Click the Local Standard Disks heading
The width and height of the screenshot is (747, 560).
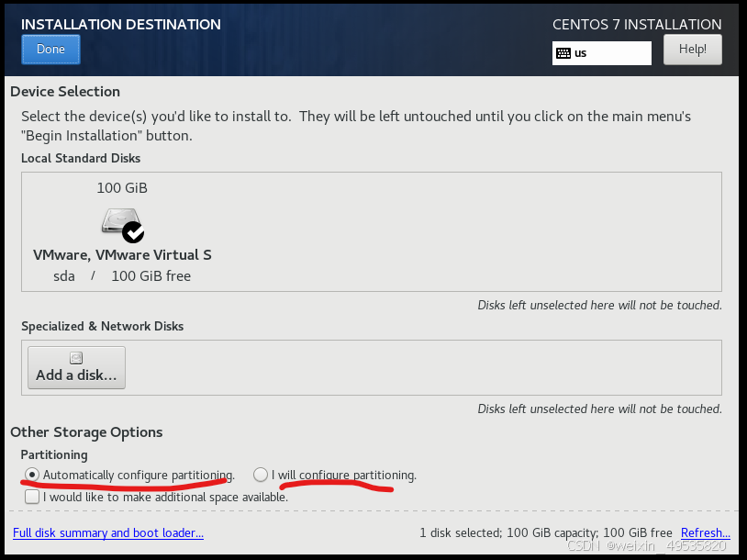pyautogui.click(x=81, y=158)
